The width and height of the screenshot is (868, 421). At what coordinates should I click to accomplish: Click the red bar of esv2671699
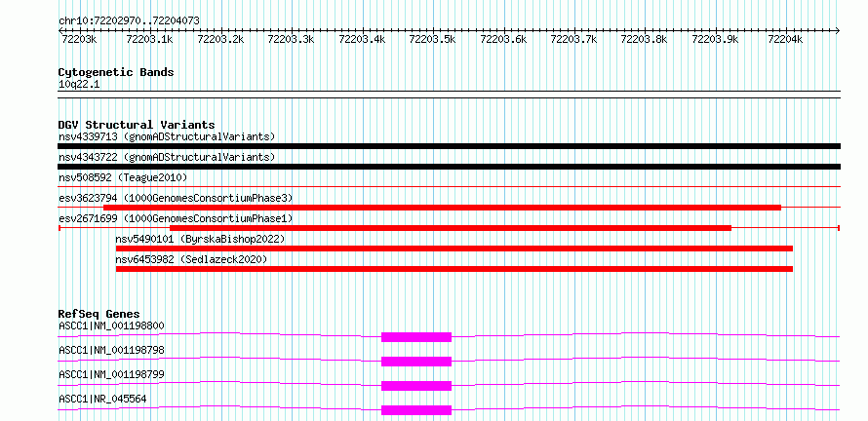point(451,228)
